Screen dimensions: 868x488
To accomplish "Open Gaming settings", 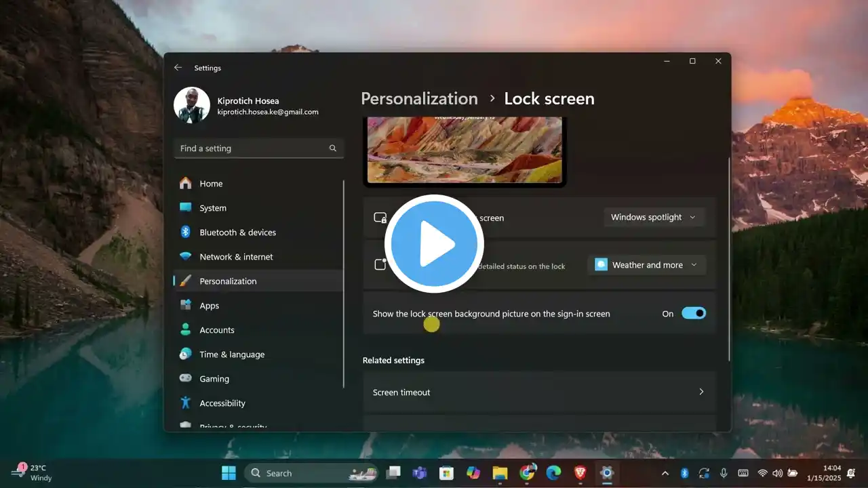I will point(258,379).
